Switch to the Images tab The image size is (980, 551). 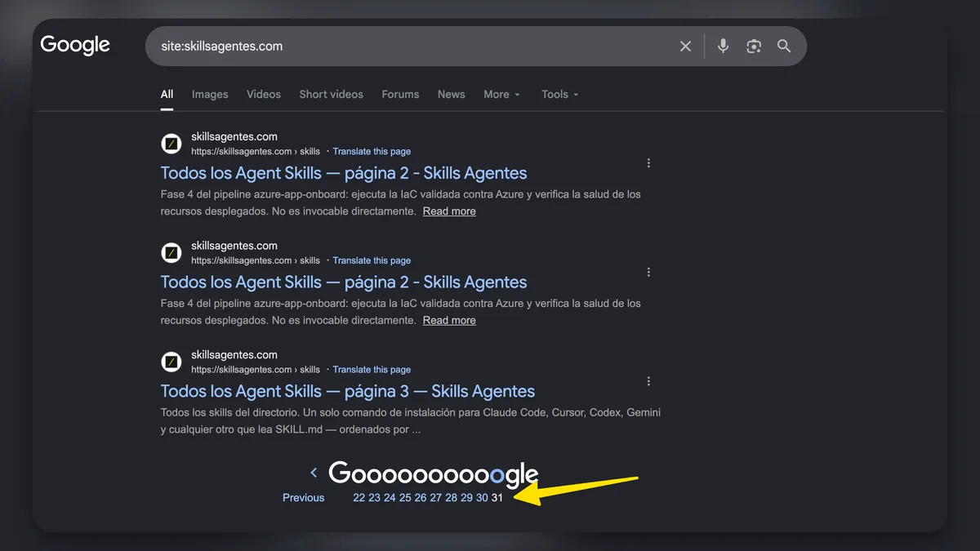tap(210, 95)
